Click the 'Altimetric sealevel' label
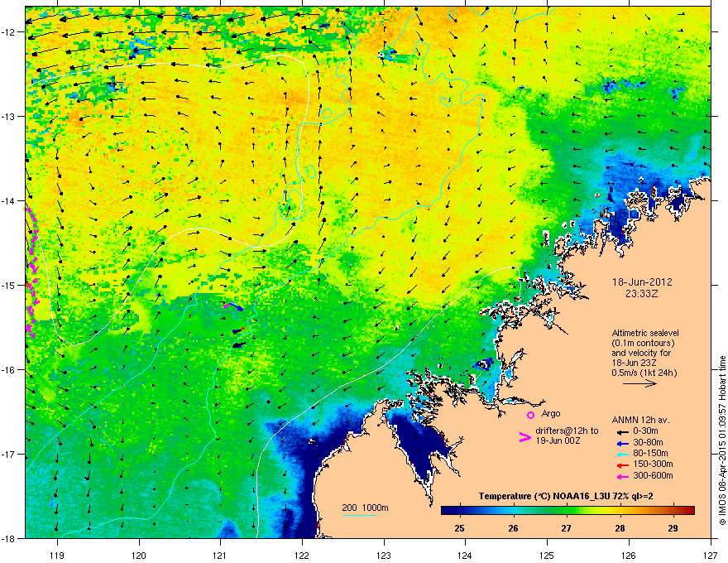 click(645, 333)
